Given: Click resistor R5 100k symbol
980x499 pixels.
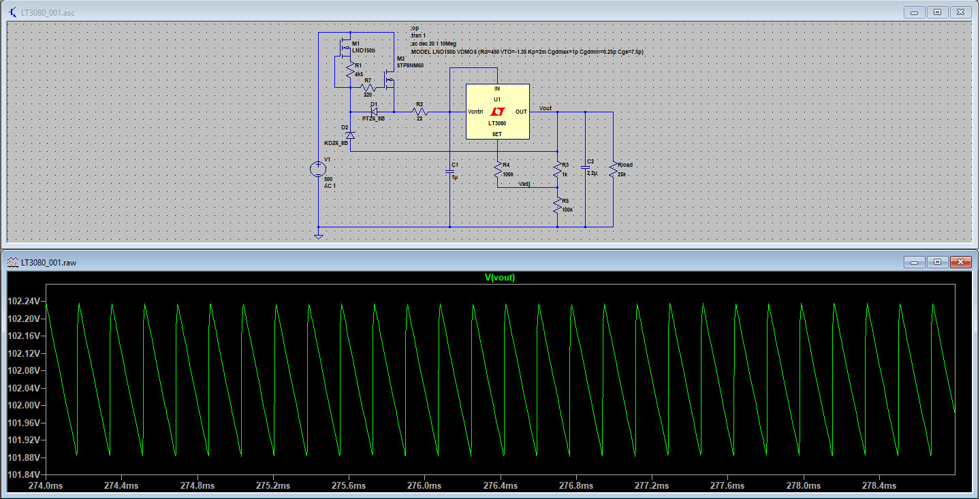Looking at the screenshot, I should [x=558, y=205].
